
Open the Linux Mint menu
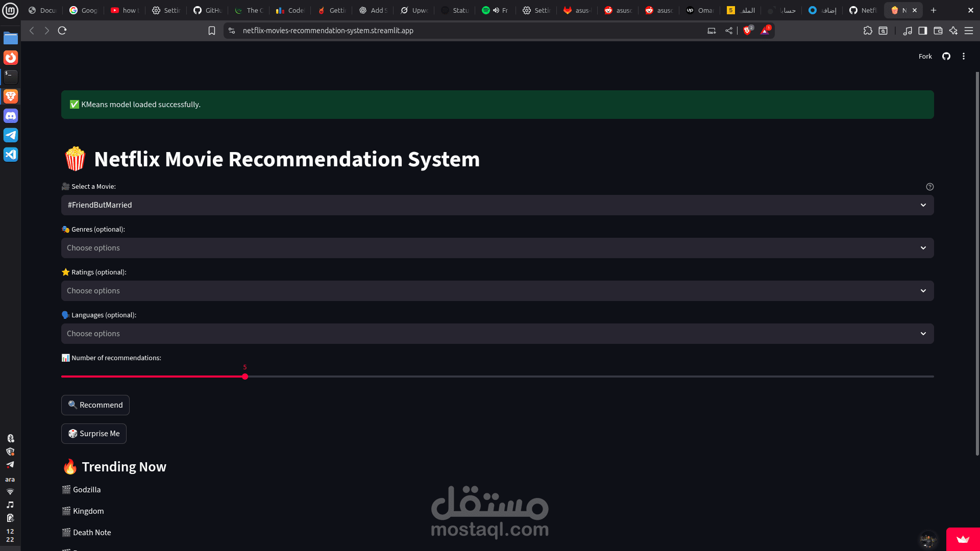click(x=10, y=10)
